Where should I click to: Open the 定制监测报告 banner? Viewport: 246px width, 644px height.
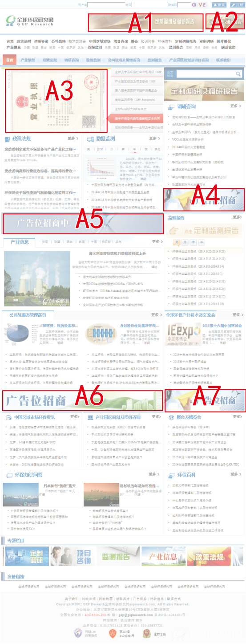[204, 230]
